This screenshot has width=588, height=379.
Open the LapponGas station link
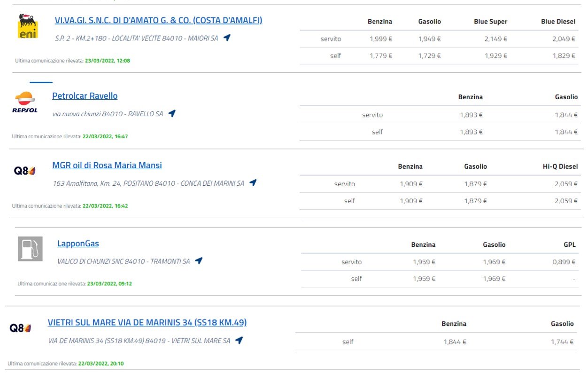click(78, 244)
